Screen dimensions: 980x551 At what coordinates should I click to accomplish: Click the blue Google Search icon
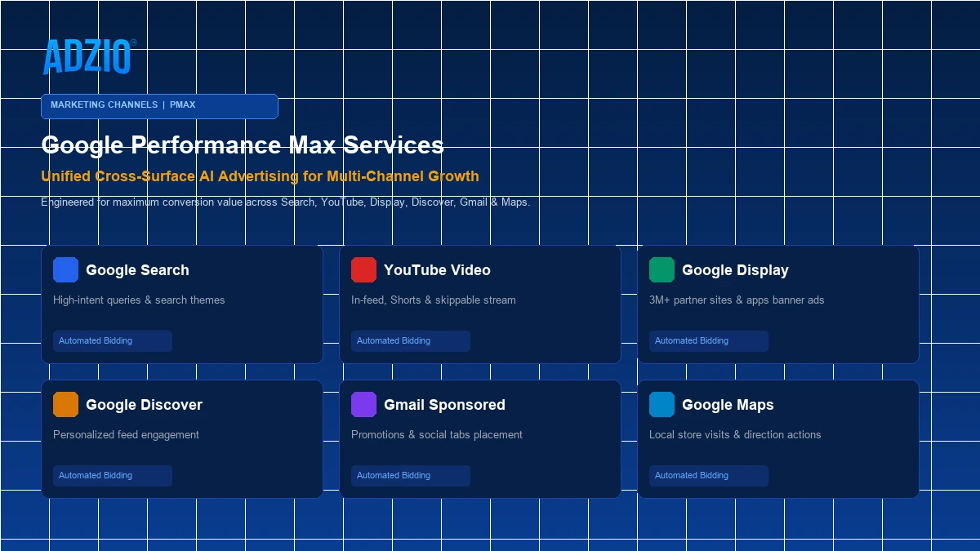click(65, 269)
